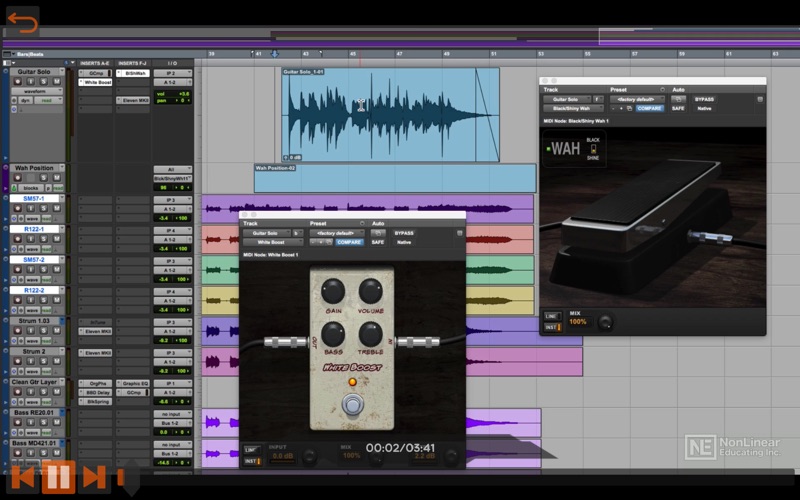Viewport: 800px width, 500px height.
Task: Open the Graphic EQ insert on Clean Gtr Layer
Action: pyautogui.click(x=133, y=384)
